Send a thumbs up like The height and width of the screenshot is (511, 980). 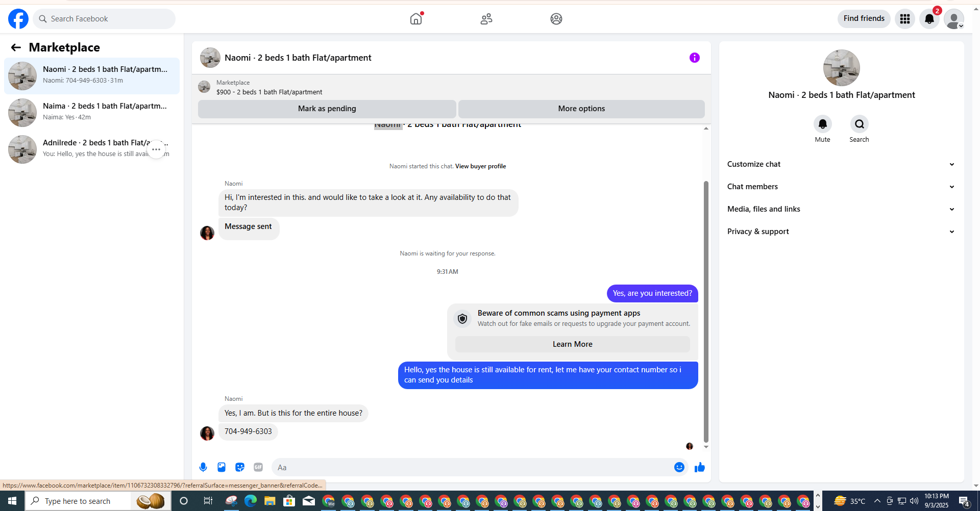pos(700,467)
